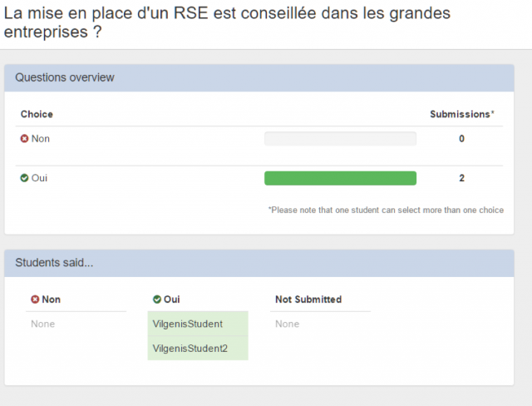Screen dimensions: 532x406
Task: Select the Oui label in the overview table
Action: click(39, 178)
